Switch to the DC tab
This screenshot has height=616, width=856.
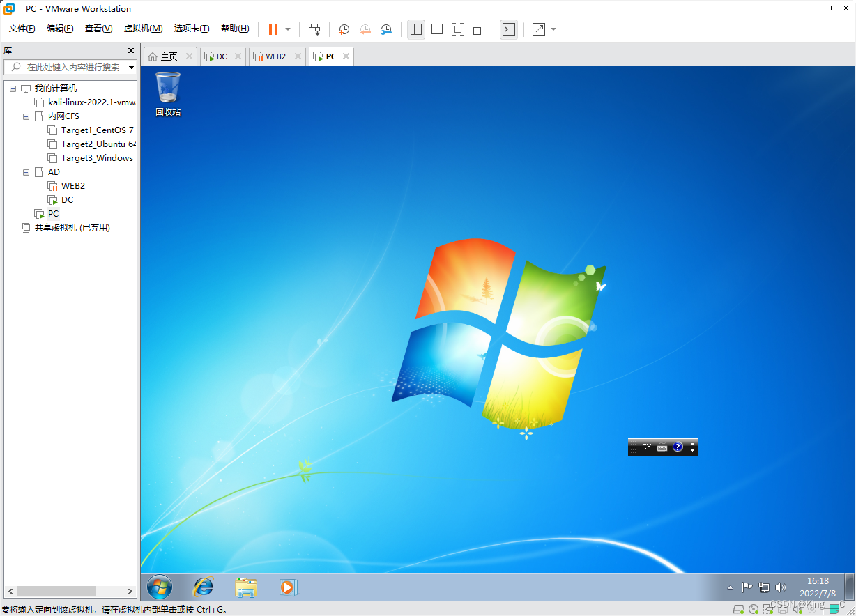point(222,56)
